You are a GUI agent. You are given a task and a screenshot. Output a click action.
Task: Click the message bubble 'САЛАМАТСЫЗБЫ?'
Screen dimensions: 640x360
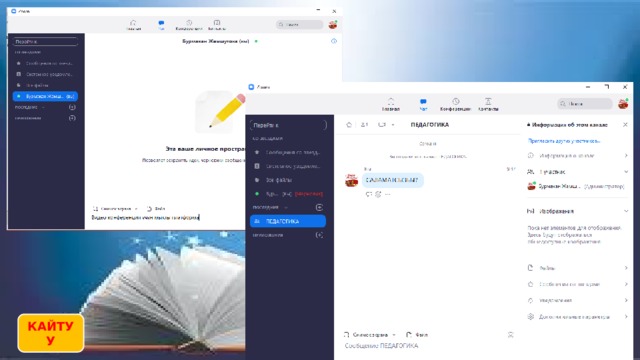point(392,180)
